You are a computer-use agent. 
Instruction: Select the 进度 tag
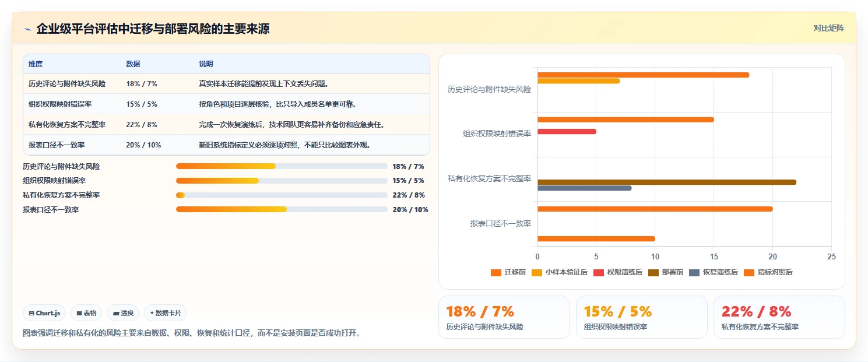[x=123, y=313]
